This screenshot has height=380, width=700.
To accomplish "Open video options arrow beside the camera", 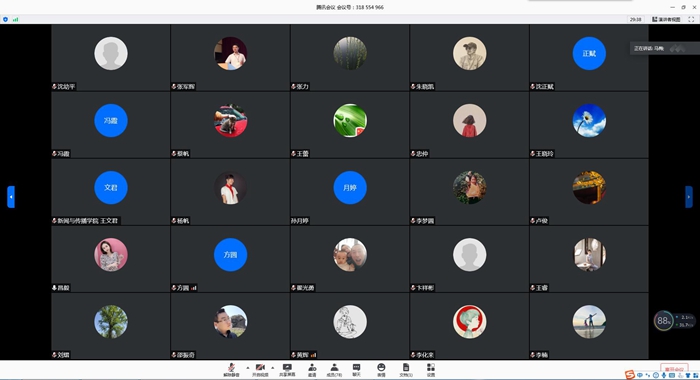I will pos(273,368).
